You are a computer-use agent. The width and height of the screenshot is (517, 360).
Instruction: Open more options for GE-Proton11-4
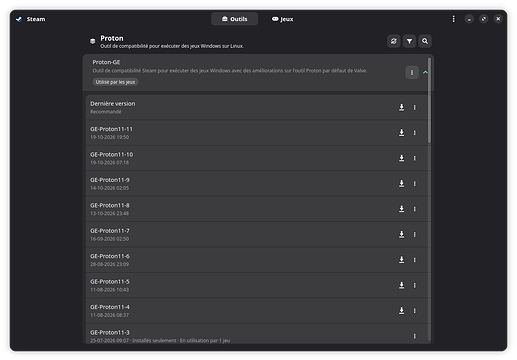pos(415,311)
